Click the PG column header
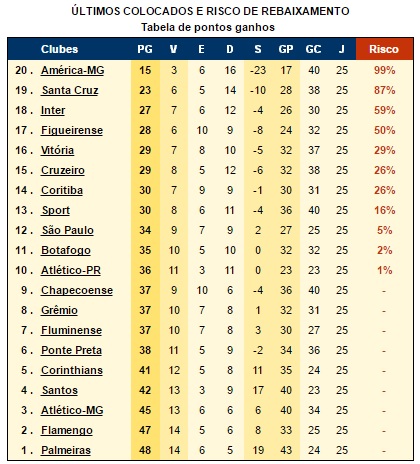The width and height of the screenshot is (420, 464). coord(145,49)
